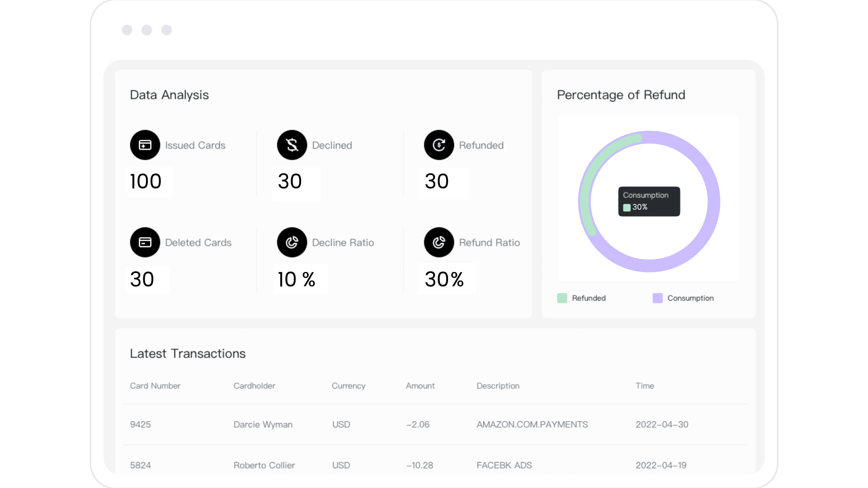
Task: Click the Time column header
Action: point(645,386)
